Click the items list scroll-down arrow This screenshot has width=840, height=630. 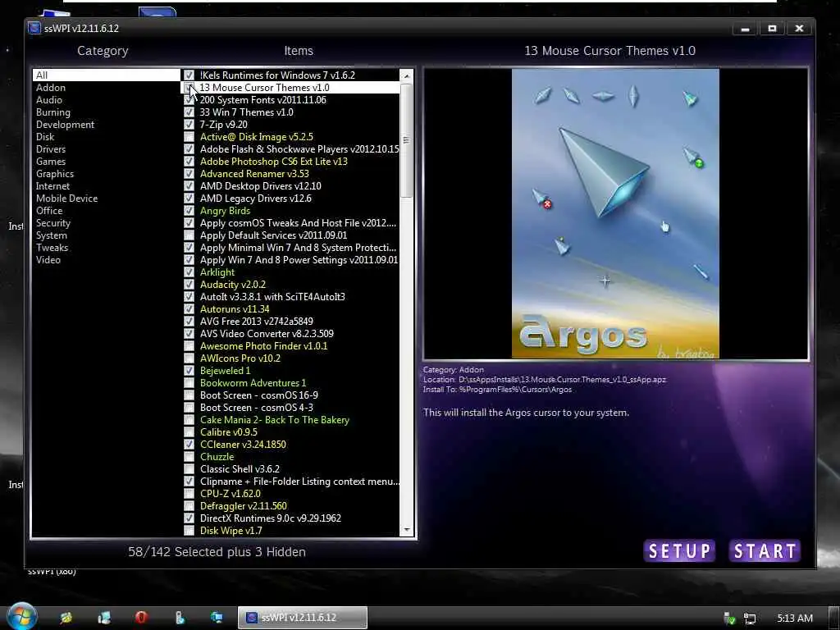coord(406,530)
